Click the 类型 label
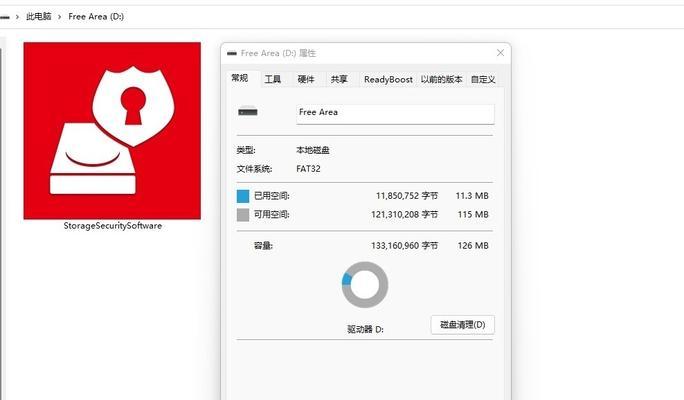This screenshot has width=684, height=400. click(x=246, y=150)
